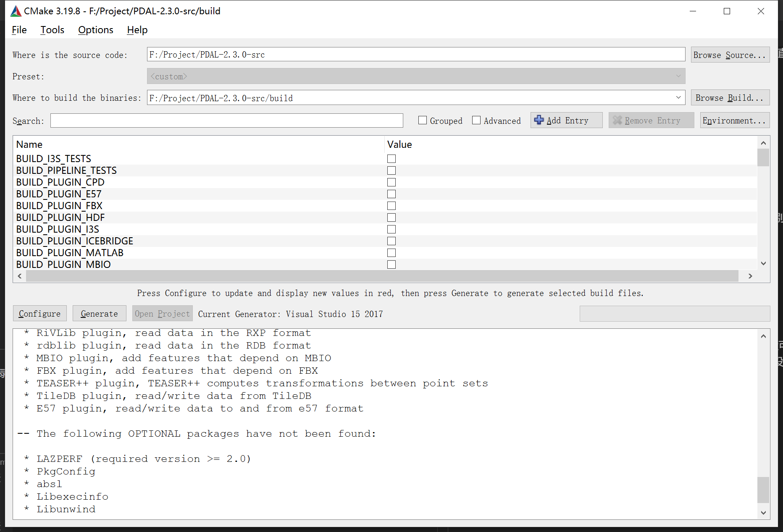Turn on BUILD_PLUGIN_ICEBRIDGE checkbox
The height and width of the screenshot is (532, 783).
point(391,241)
